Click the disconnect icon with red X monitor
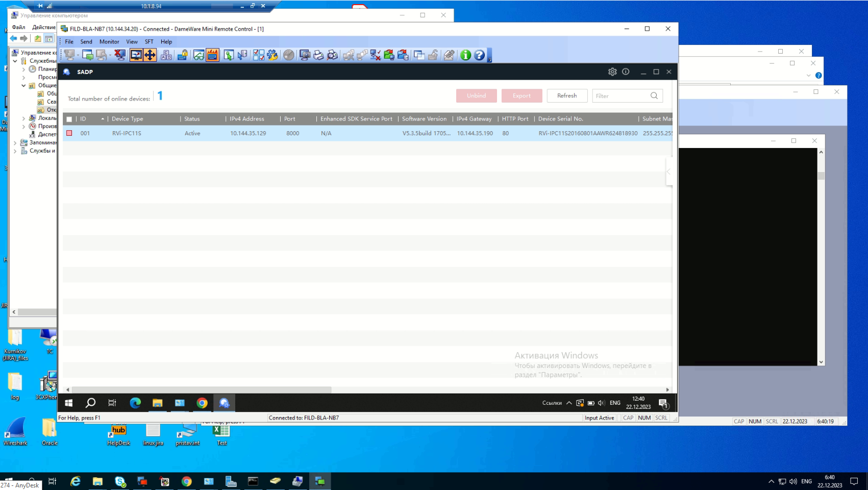 click(119, 55)
